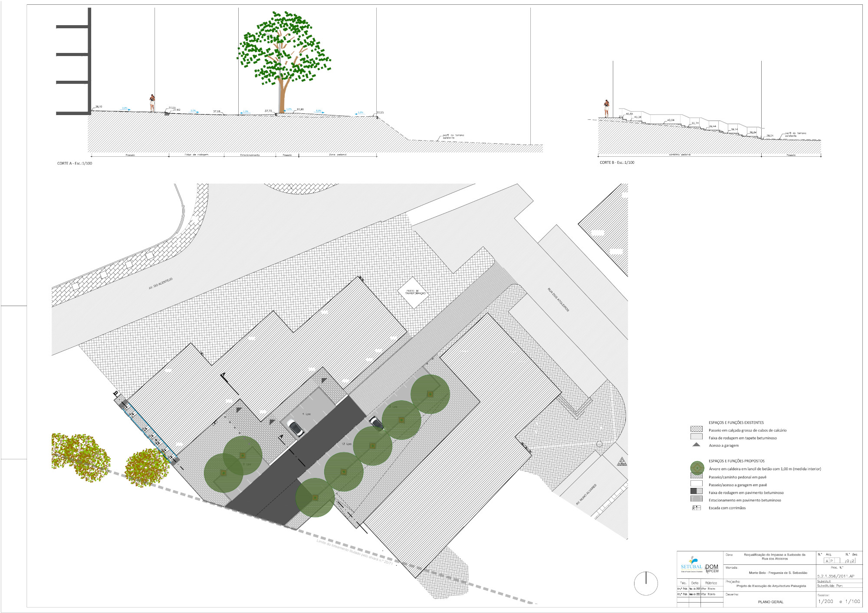868x613 pixels.
Task: Click the Corte A scale label
Action: click(x=75, y=164)
